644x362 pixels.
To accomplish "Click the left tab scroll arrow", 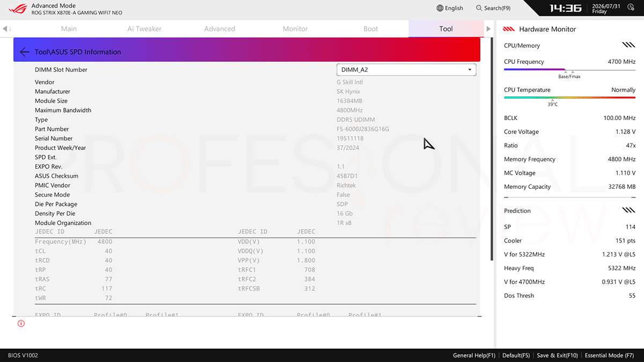I will tap(5, 29).
